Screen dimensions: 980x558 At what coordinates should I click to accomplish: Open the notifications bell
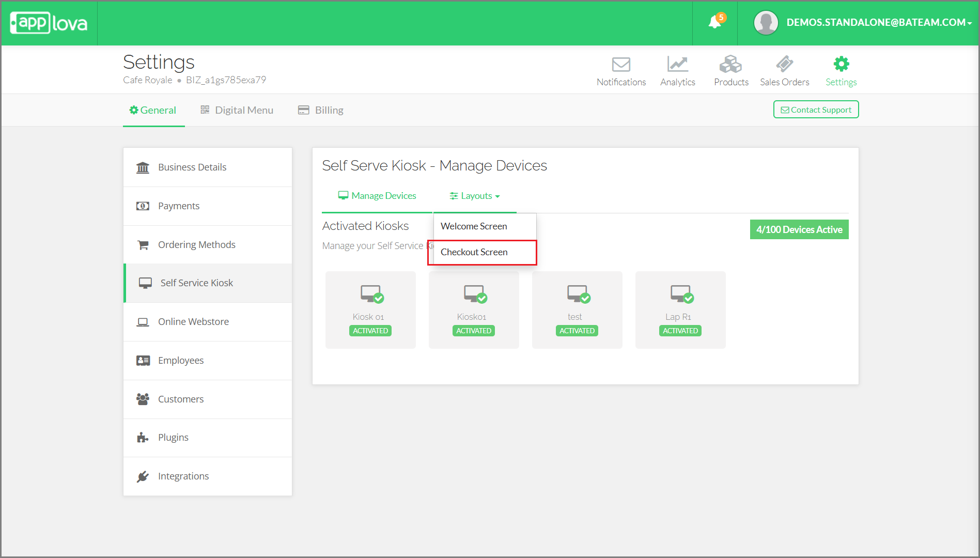pos(715,22)
